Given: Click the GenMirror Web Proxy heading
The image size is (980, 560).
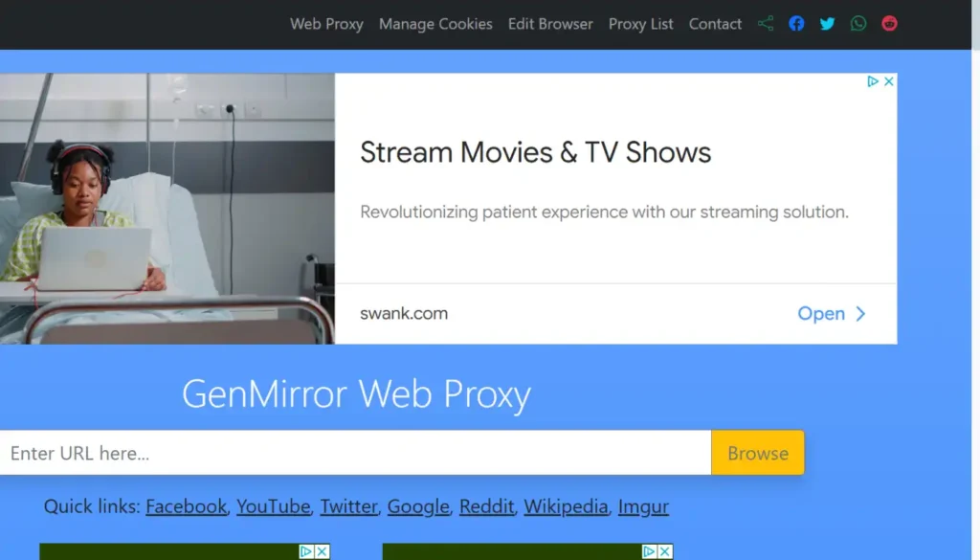Looking at the screenshot, I should tap(356, 394).
